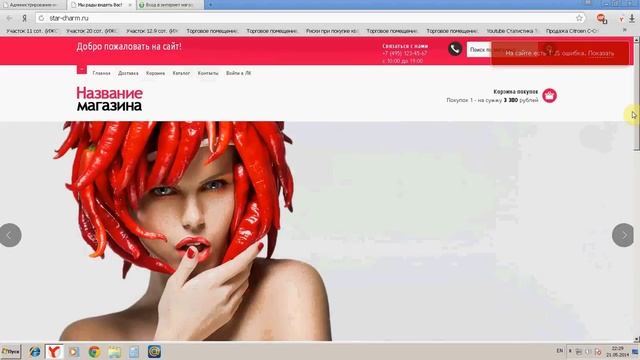Click the Корзина покупок link
The image size is (640, 360).
tap(516, 92)
